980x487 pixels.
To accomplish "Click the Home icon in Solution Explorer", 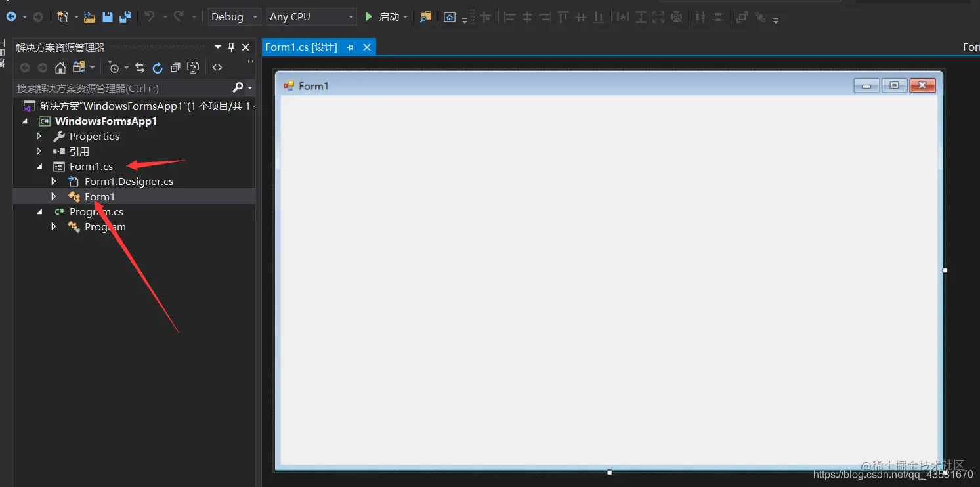I will 60,67.
